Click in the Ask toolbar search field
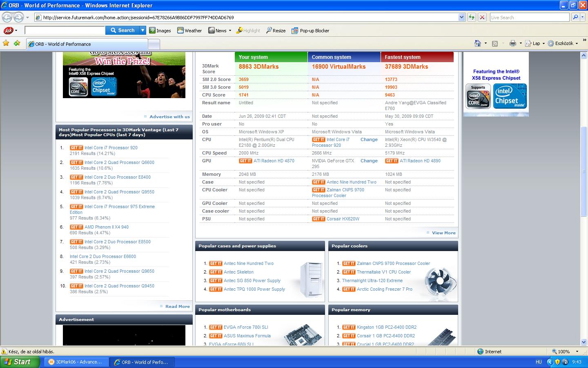The height and width of the screenshot is (368, 588). pos(65,30)
